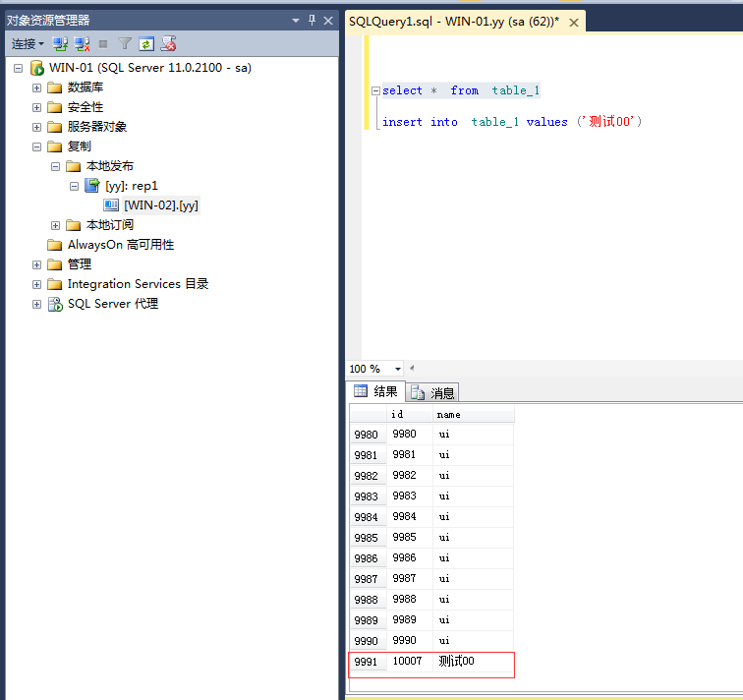Click the disconnect server icon
Screen dimensions: 743x700
coord(82,44)
